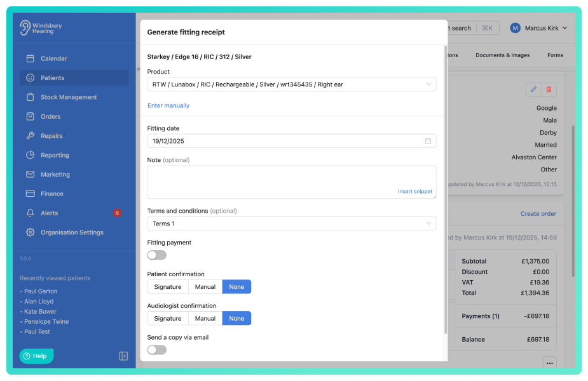Click the Stock Management clipboard icon
This screenshot has height=381, width=588.
click(31, 97)
